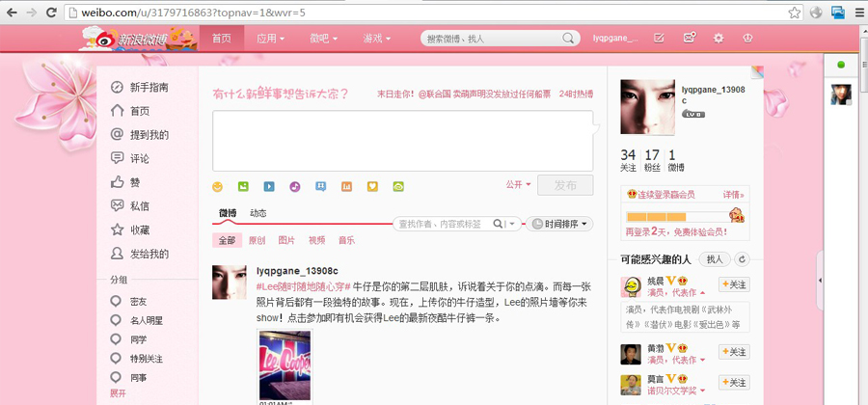868x405 pixels.
Task: Open the emoji smiley picker
Action: click(x=218, y=186)
